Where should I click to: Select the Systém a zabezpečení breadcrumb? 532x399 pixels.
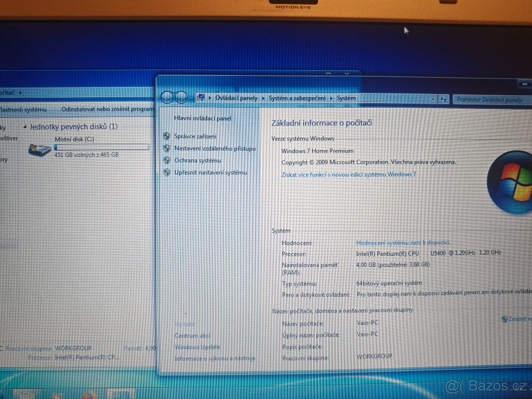coord(297,98)
